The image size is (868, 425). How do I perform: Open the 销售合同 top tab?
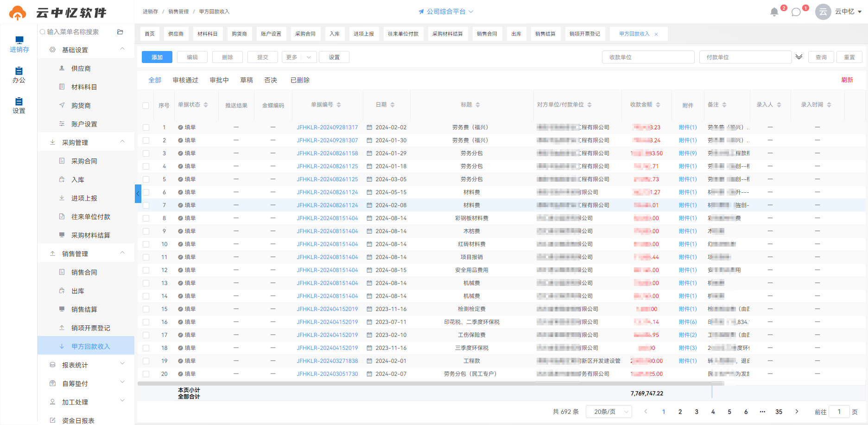pyautogui.click(x=487, y=34)
